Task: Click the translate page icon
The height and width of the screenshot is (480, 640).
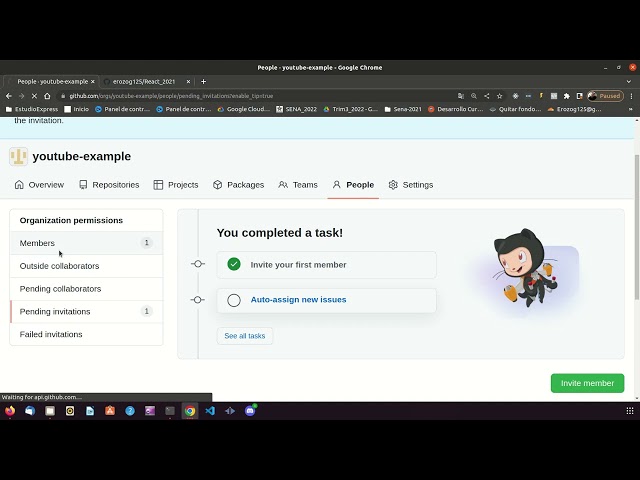Action: pyautogui.click(x=461, y=96)
